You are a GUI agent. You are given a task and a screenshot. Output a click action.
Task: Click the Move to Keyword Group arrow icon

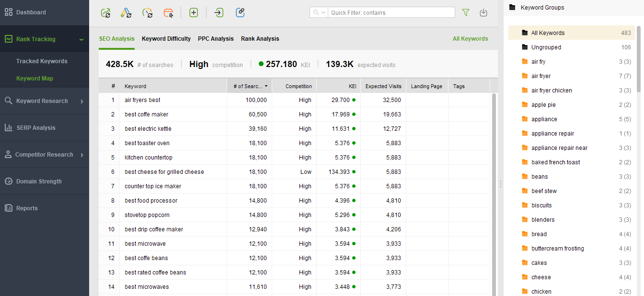click(x=219, y=13)
